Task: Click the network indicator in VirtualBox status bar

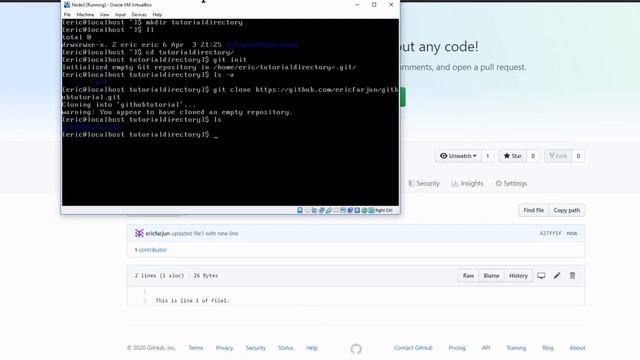Action: coord(322,210)
